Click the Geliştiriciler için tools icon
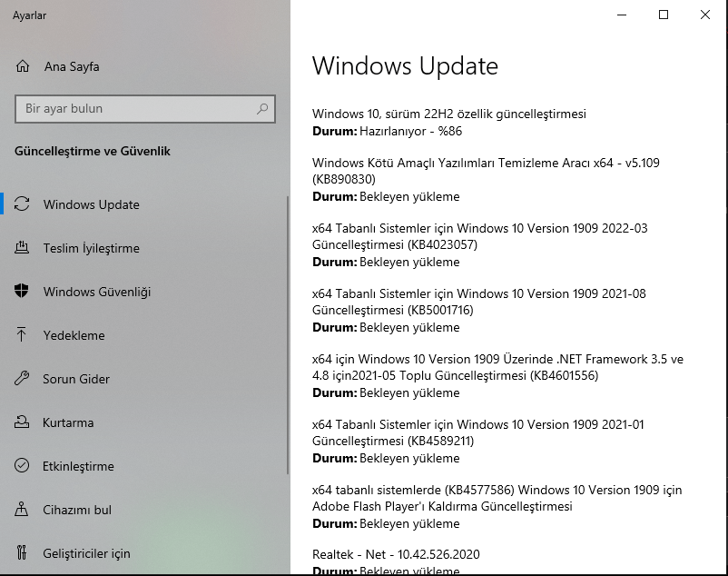728x576 pixels. pyautogui.click(x=22, y=552)
